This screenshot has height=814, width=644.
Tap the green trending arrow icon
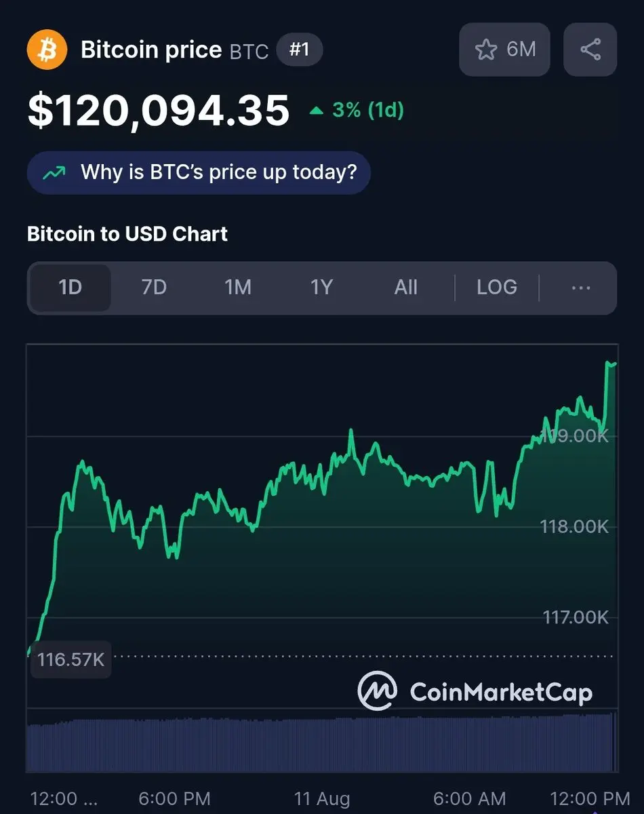tap(54, 172)
